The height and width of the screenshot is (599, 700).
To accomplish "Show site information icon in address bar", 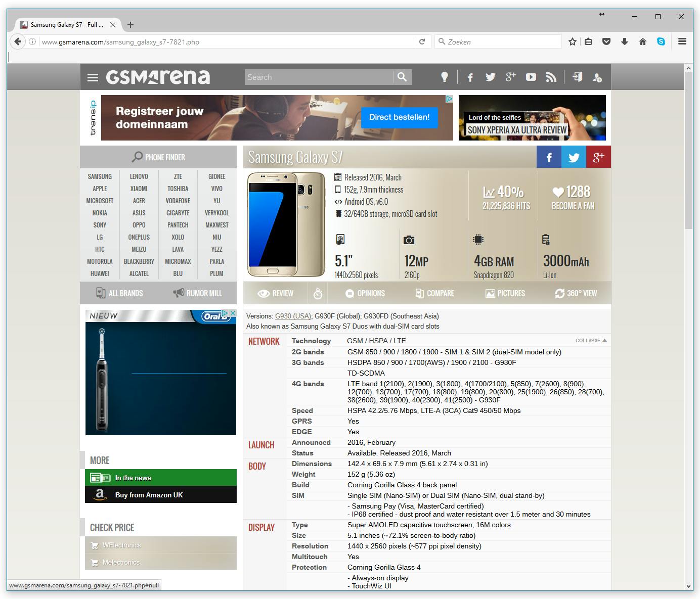I will [x=32, y=42].
